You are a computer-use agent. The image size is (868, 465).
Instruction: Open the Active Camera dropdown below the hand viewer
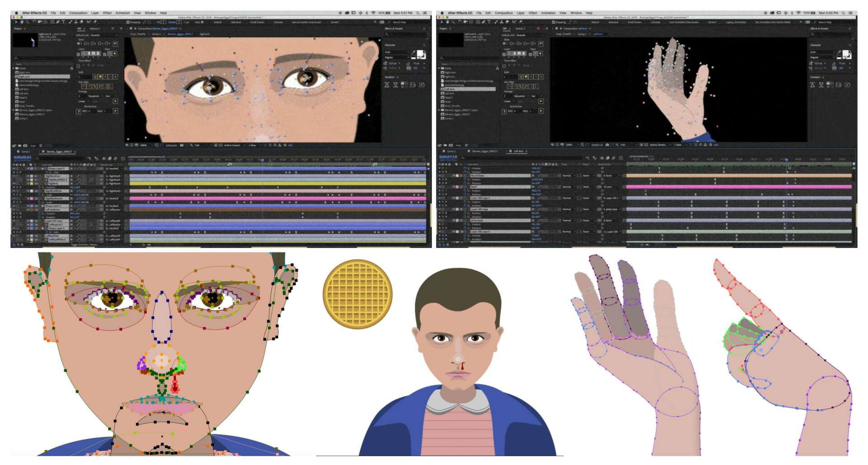pyautogui.click(x=659, y=145)
